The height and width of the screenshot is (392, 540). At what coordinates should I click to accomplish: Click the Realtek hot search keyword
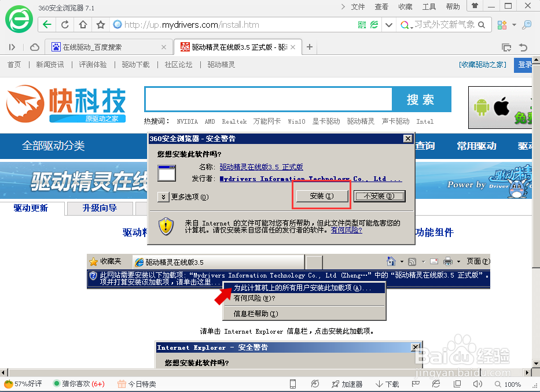[234, 121]
